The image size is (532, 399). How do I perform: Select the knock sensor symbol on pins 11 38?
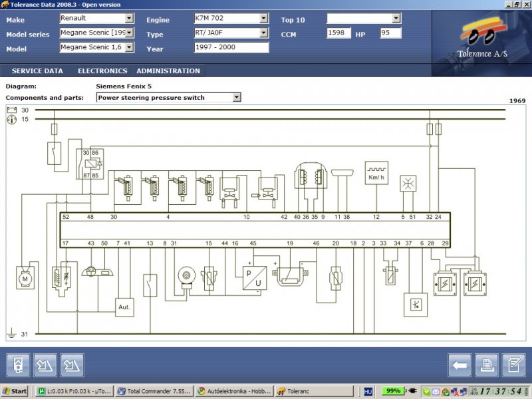click(x=342, y=173)
